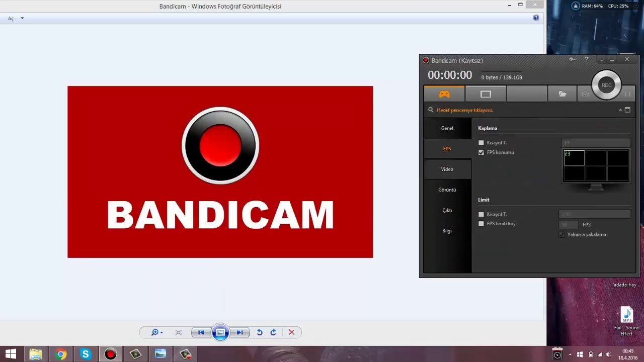Click the RAM 64% desktop gadget

[592, 6]
